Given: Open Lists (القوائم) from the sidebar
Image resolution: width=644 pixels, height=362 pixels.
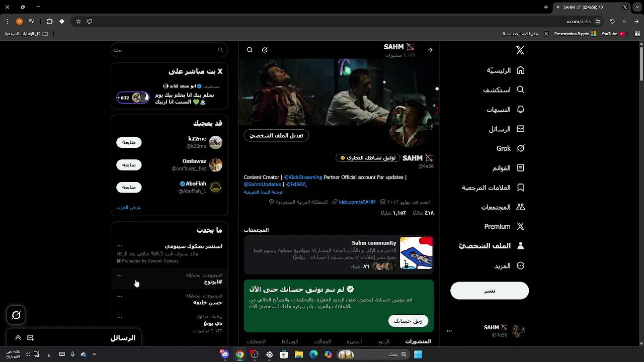Looking at the screenshot, I should 508,168.
